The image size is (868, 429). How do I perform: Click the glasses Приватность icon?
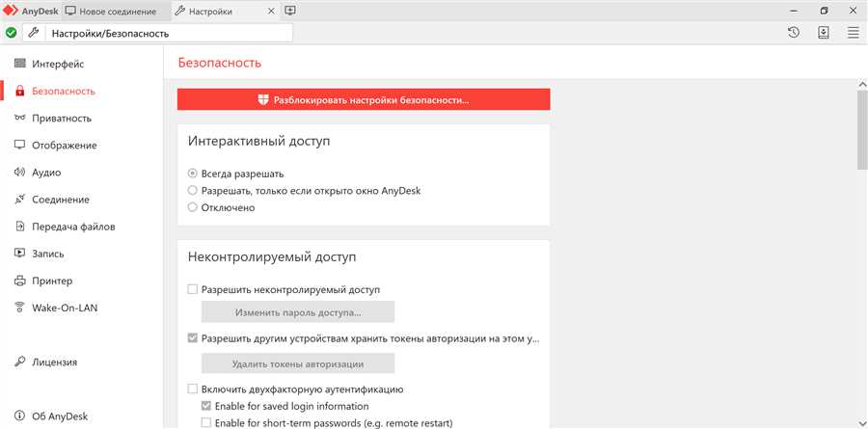20,118
